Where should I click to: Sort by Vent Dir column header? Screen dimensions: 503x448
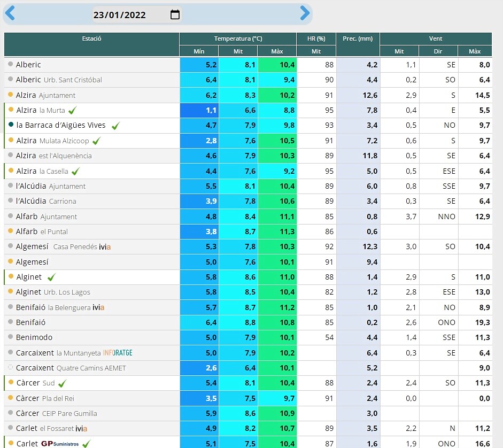[438, 51]
